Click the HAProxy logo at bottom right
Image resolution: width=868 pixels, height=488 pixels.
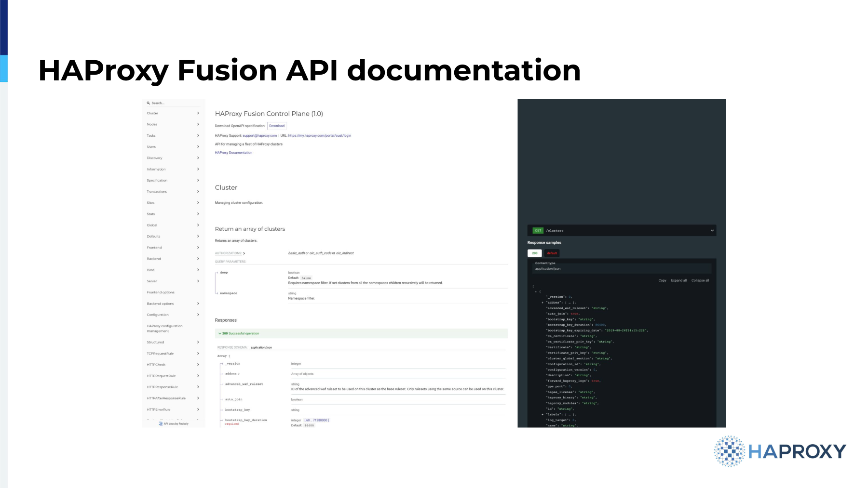tap(780, 451)
